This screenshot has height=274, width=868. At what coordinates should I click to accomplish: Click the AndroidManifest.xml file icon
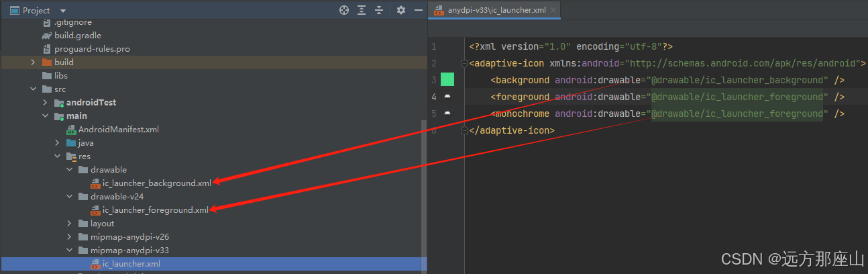pyautogui.click(x=71, y=130)
